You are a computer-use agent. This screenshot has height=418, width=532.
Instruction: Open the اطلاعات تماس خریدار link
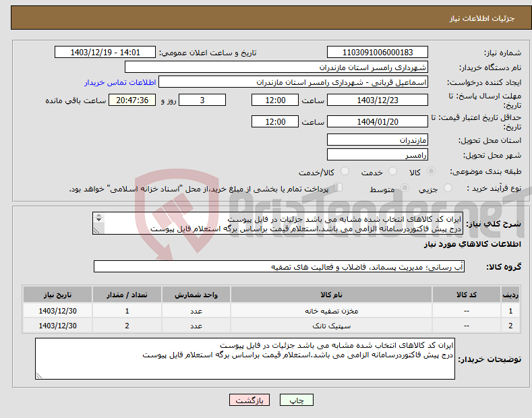click(x=120, y=82)
